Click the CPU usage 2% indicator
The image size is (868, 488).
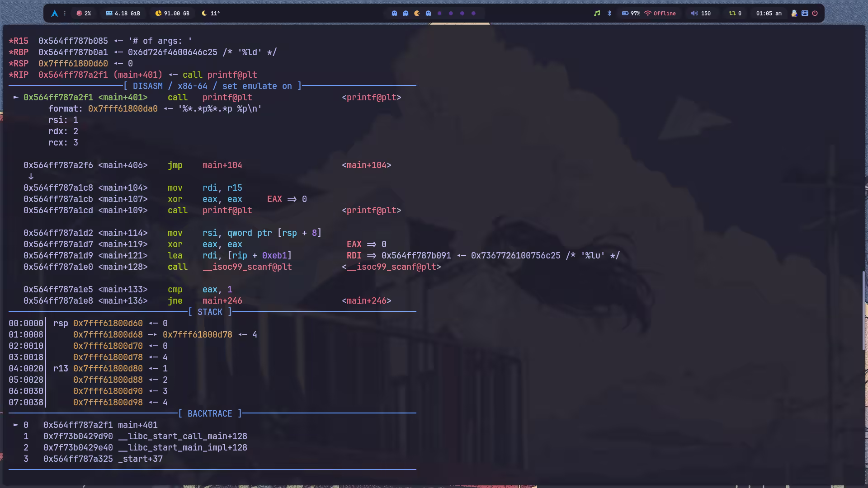tap(84, 14)
